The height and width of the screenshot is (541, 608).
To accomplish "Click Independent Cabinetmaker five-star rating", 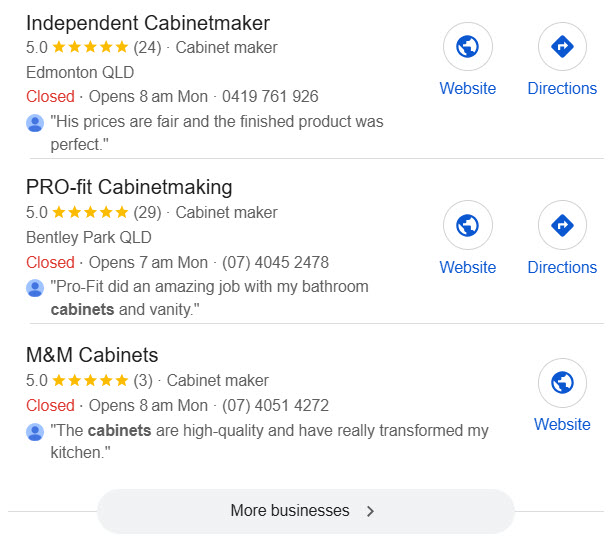I will (90, 47).
